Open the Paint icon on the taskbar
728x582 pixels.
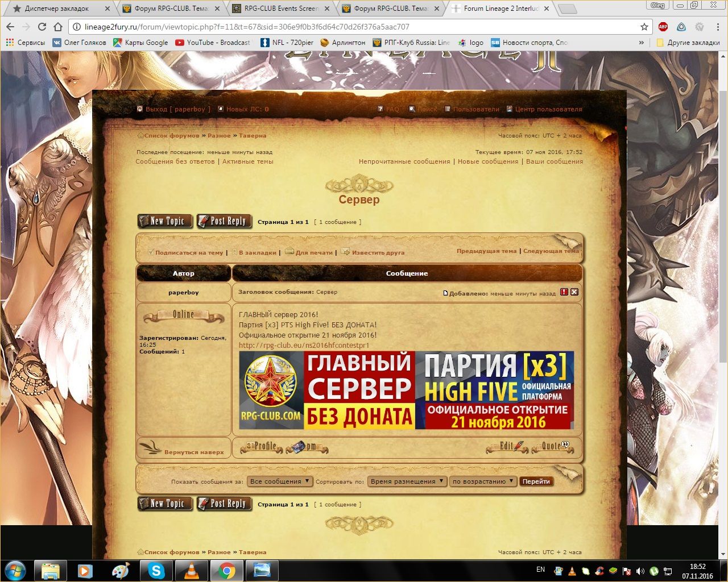(x=121, y=570)
